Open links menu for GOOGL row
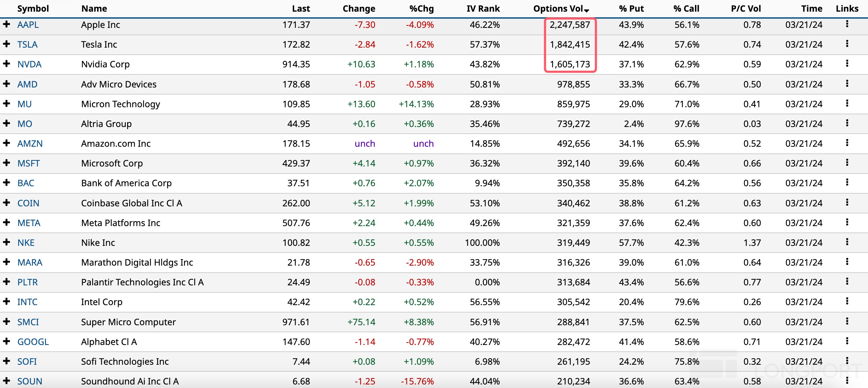 coord(847,341)
